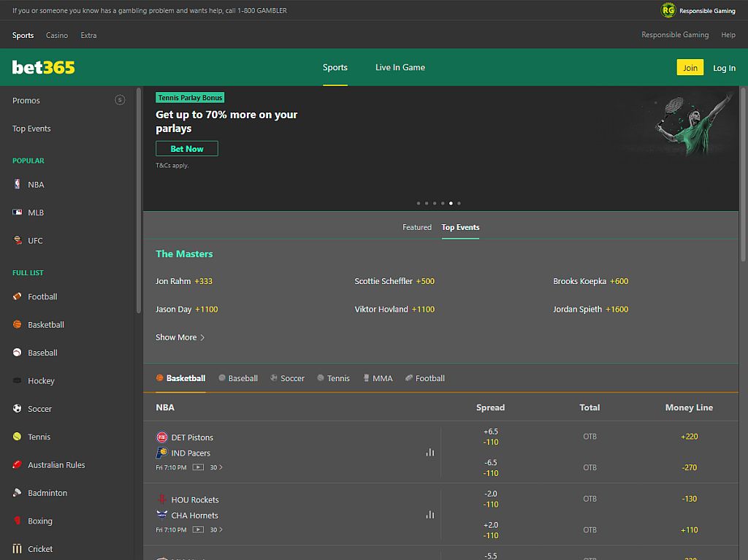Select the Tennis sport filter
This screenshot has width=748, height=560.
[333, 378]
